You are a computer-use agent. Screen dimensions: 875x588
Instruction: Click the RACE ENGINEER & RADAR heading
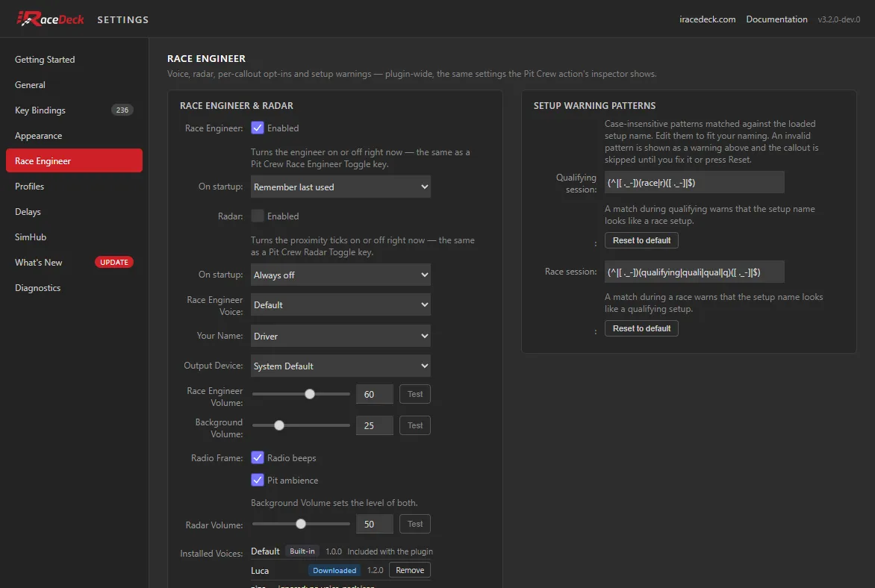click(x=236, y=105)
